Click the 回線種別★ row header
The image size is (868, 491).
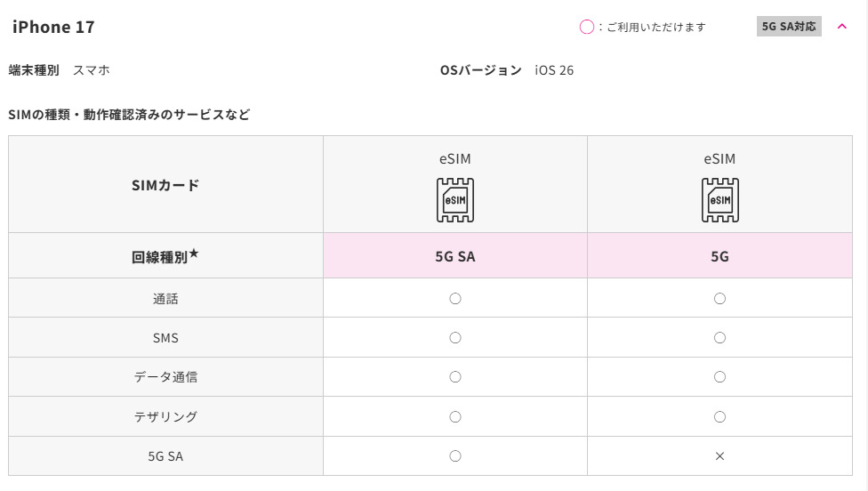pos(165,257)
